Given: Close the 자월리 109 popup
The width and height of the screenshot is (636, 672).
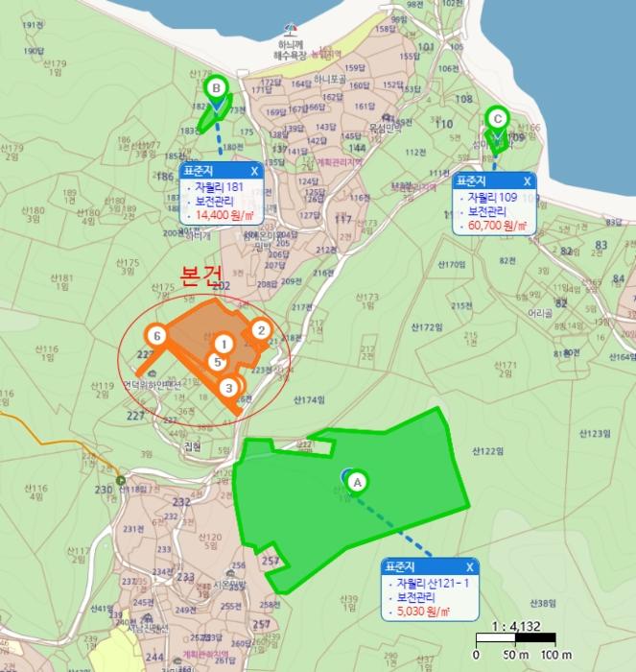Looking at the screenshot, I should tap(528, 181).
